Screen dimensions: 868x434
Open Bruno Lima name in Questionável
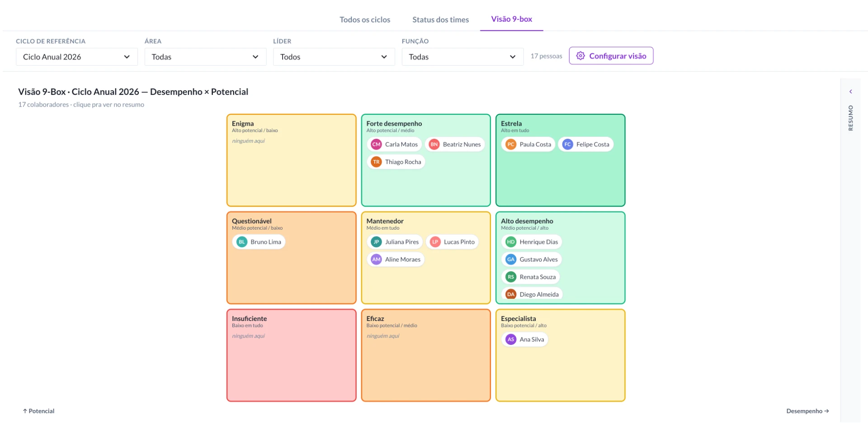[x=266, y=242]
